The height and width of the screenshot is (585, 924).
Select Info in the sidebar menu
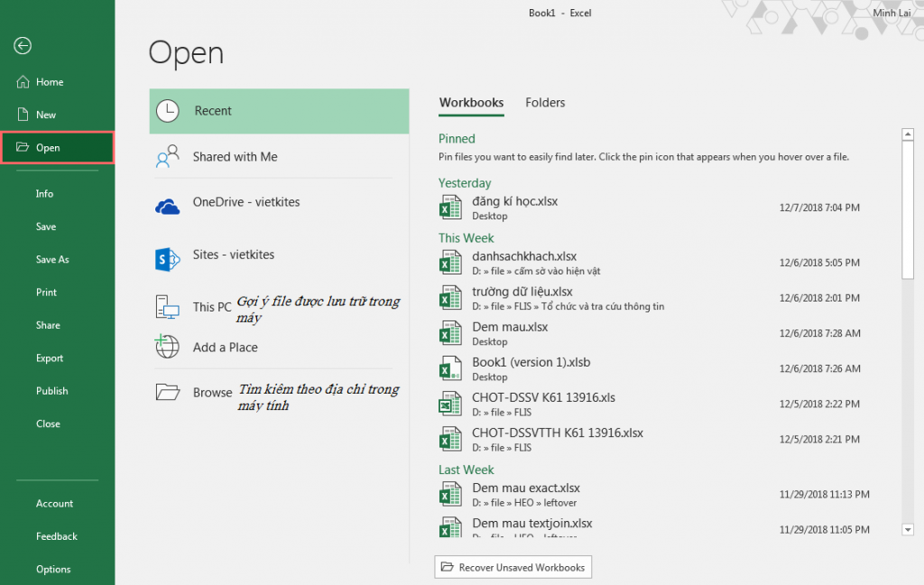pyautogui.click(x=44, y=193)
